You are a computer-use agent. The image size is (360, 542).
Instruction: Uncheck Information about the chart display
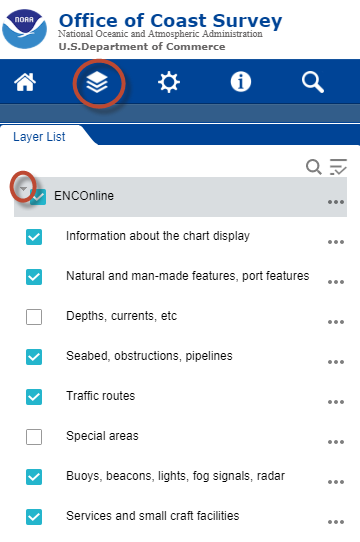click(34, 237)
